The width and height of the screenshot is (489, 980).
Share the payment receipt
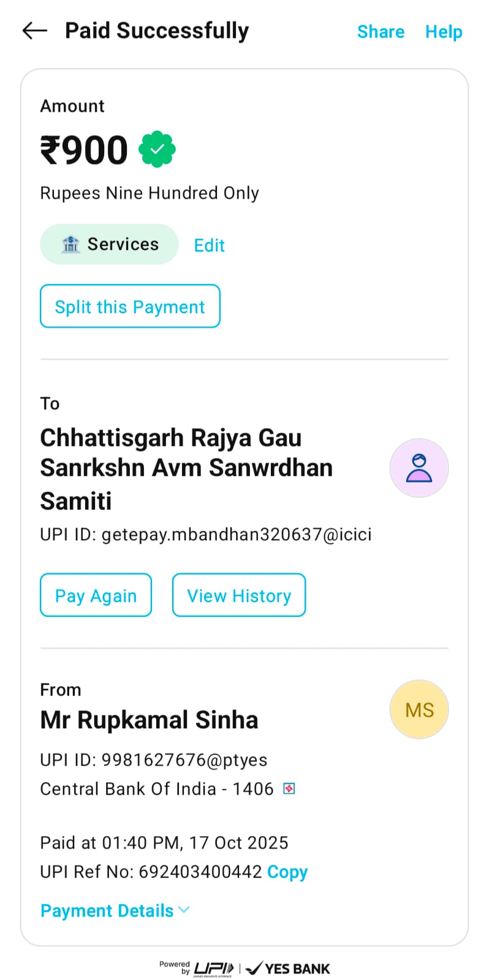(x=381, y=32)
